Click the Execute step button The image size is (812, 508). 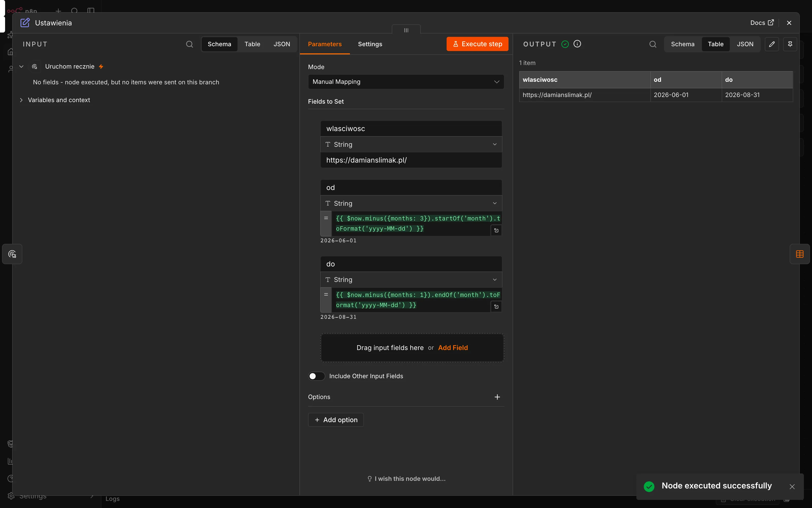[x=477, y=44]
